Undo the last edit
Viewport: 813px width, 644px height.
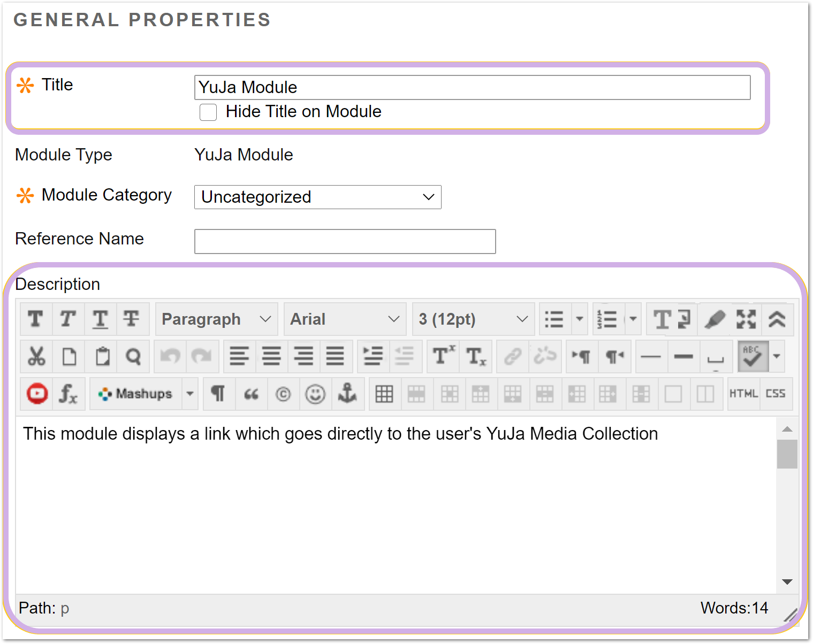pos(170,356)
